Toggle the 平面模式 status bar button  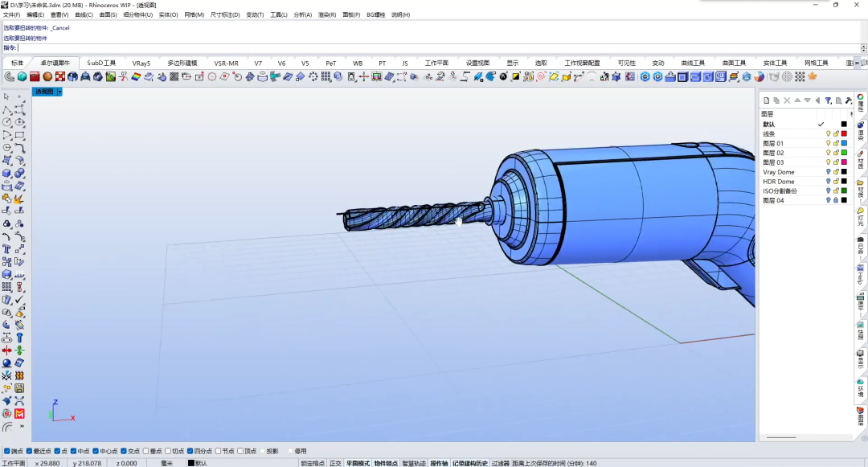click(x=358, y=463)
